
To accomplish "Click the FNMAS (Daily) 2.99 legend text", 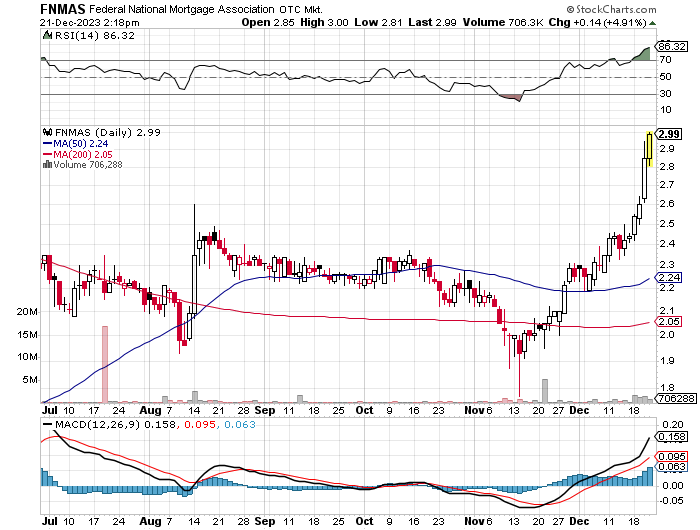I will tap(108, 133).
